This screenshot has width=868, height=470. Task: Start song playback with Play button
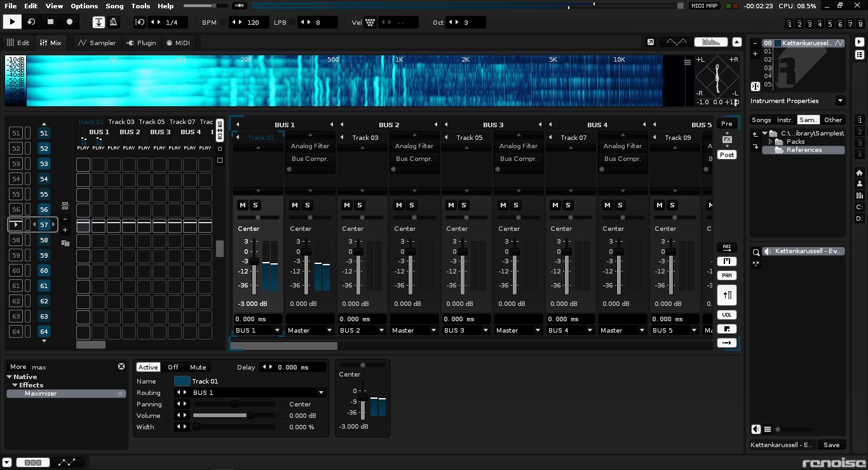pyautogui.click(x=11, y=22)
